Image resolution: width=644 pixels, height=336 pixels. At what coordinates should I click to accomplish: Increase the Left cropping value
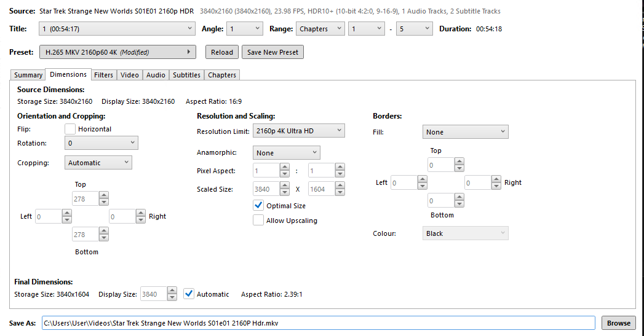(x=66, y=213)
